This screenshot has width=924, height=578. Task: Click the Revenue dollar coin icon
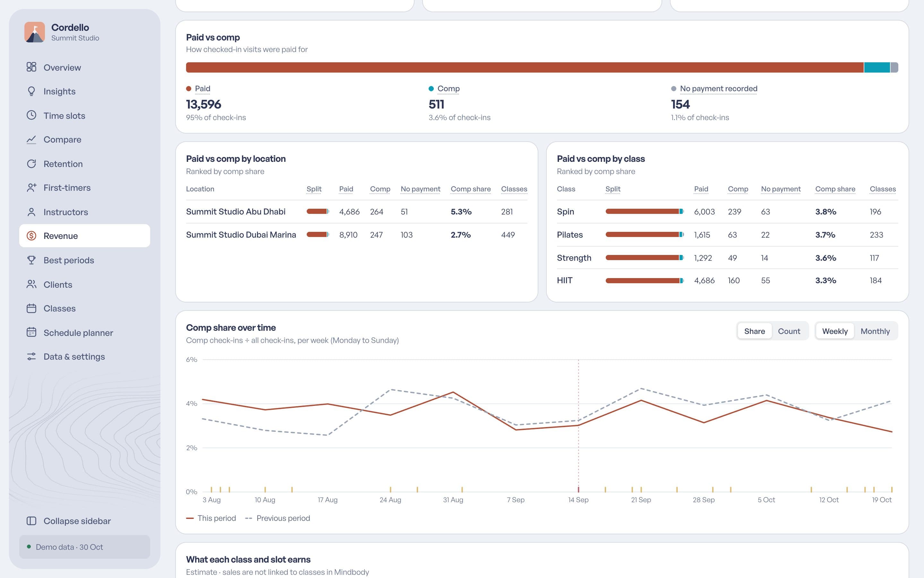(x=31, y=236)
